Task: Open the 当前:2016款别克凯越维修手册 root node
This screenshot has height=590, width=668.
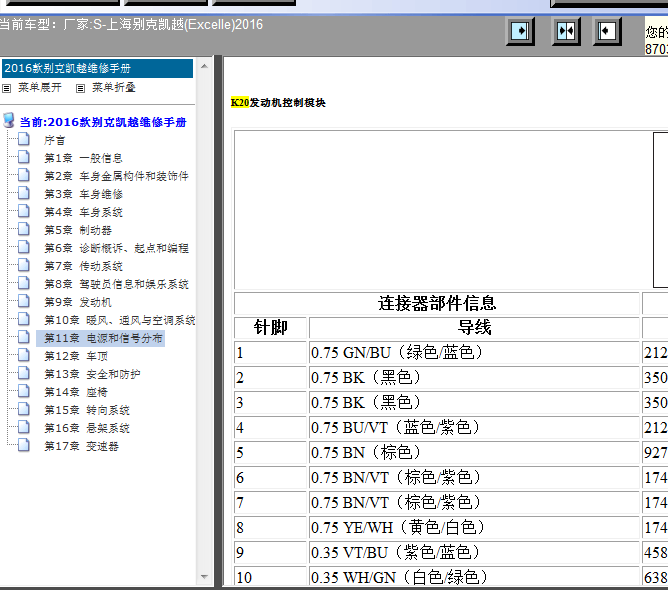Action: 103,122
